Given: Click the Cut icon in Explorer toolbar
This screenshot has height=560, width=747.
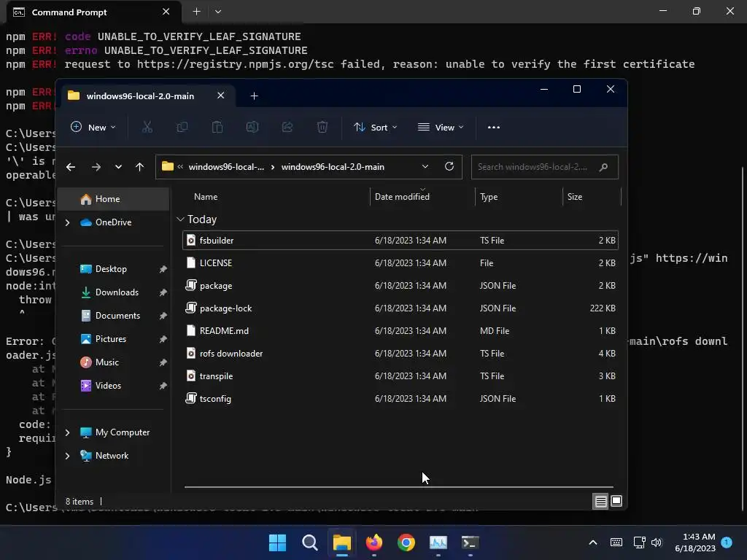Looking at the screenshot, I should point(147,127).
